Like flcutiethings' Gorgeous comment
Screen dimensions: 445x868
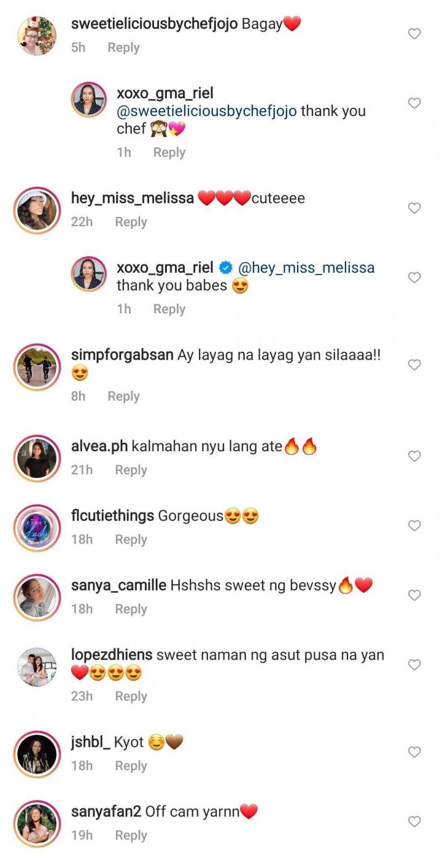pyautogui.click(x=414, y=525)
